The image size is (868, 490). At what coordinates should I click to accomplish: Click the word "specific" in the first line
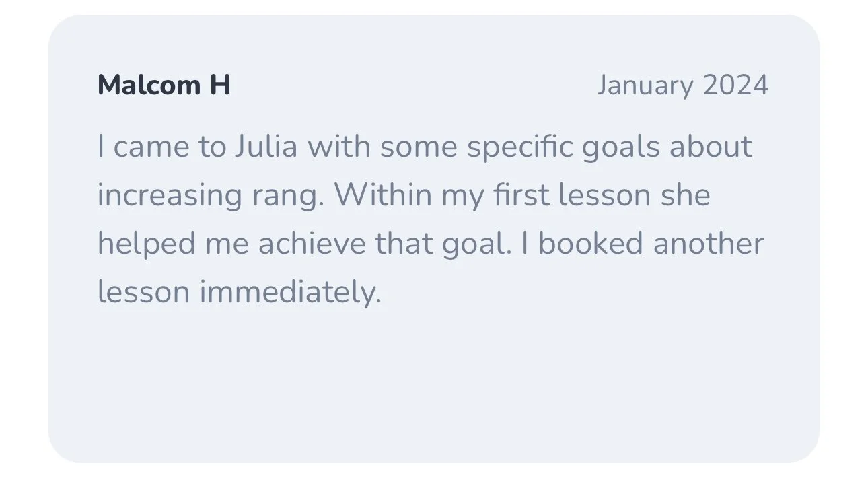(521, 148)
